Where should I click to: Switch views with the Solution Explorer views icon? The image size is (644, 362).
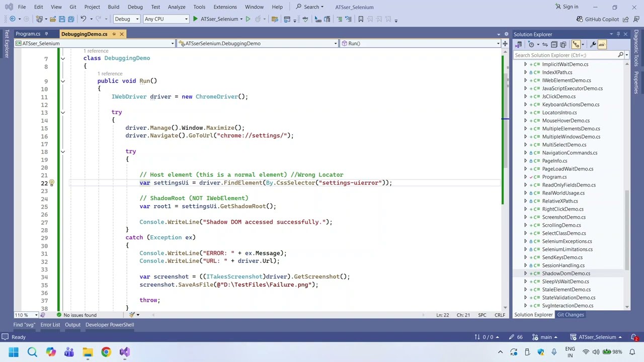(519, 45)
